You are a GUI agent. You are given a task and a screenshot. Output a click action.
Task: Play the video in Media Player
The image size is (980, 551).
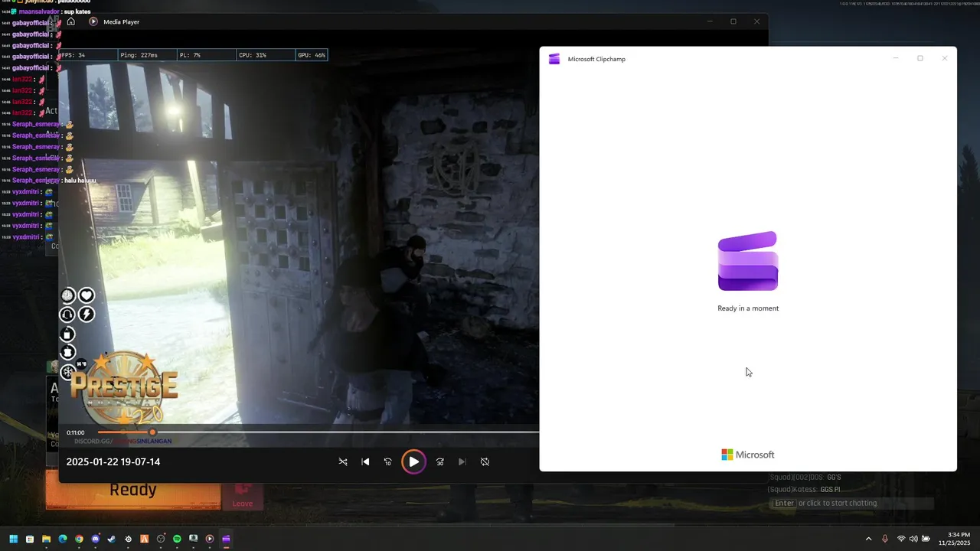pyautogui.click(x=413, y=461)
